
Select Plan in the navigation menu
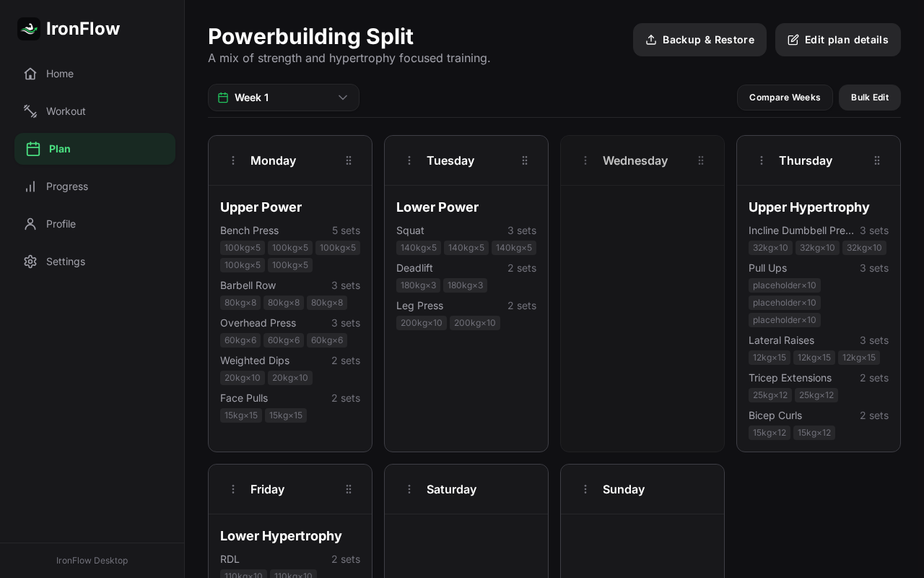tap(59, 149)
